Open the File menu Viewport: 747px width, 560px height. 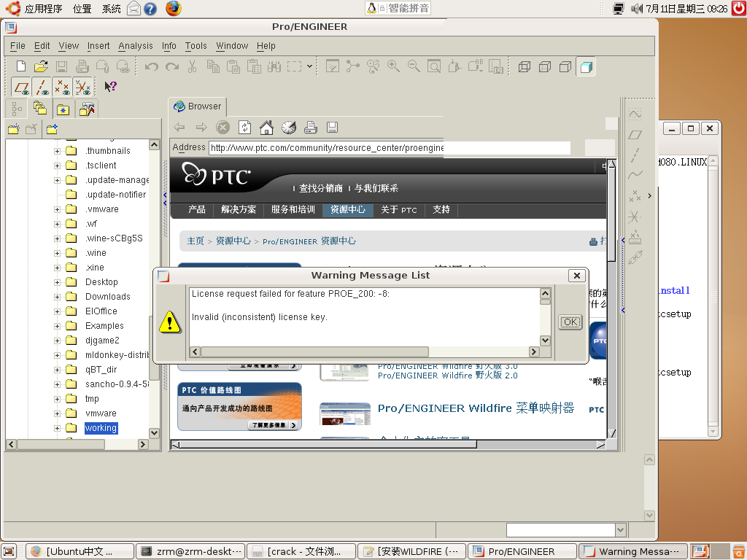tap(18, 46)
